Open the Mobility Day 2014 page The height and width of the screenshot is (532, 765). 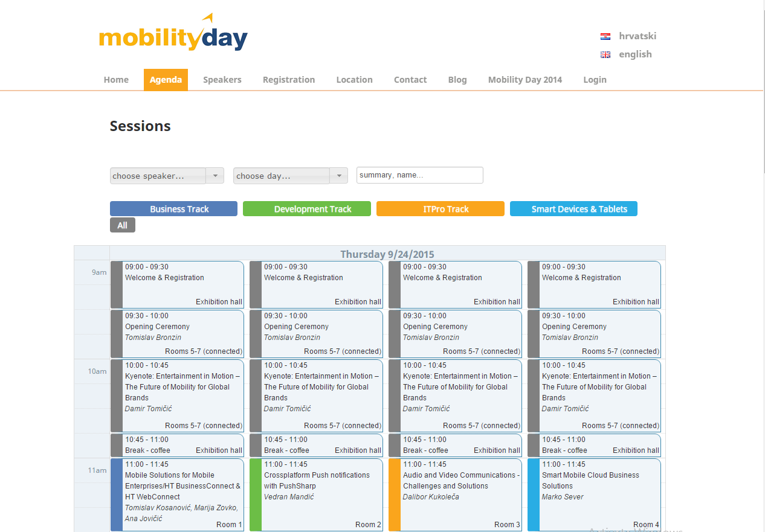coord(525,80)
